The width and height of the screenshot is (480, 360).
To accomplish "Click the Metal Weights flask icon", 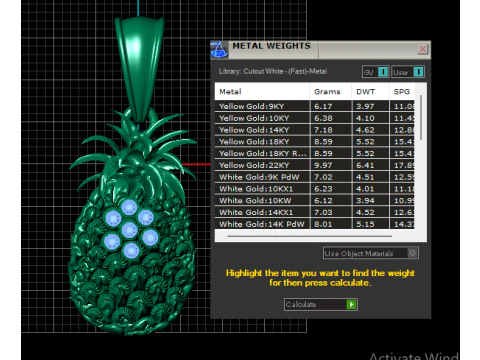I will tap(219, 49).
